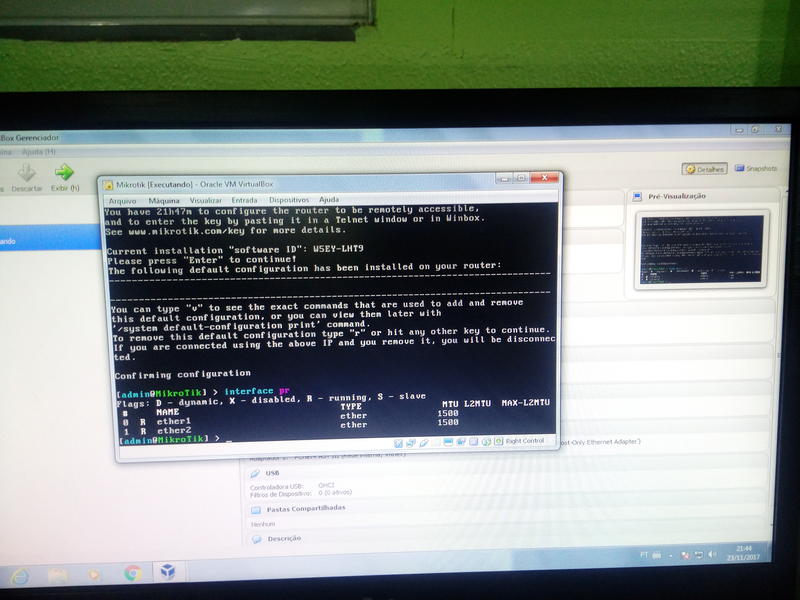
Task: Open Google Chrome from the taskbar
Action: pos(133,573)
